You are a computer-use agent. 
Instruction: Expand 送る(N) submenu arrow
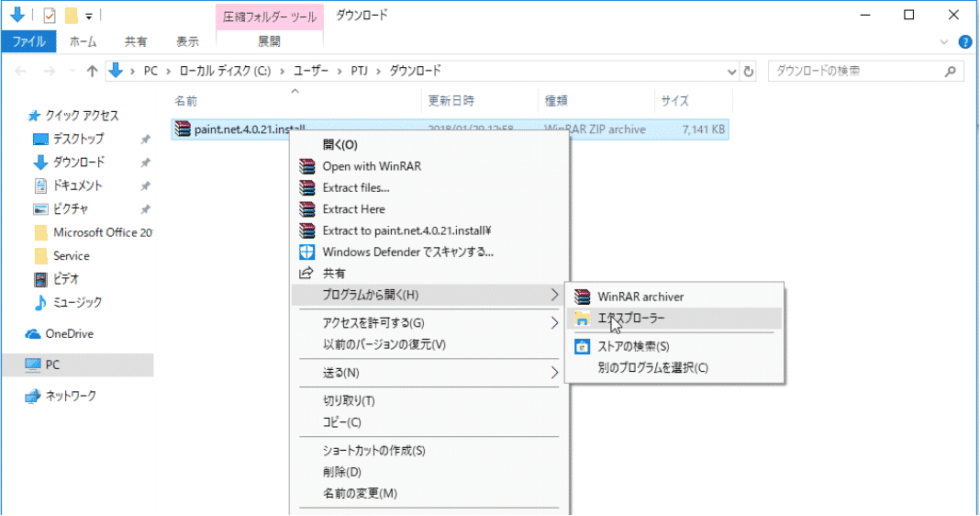[554, 373]
